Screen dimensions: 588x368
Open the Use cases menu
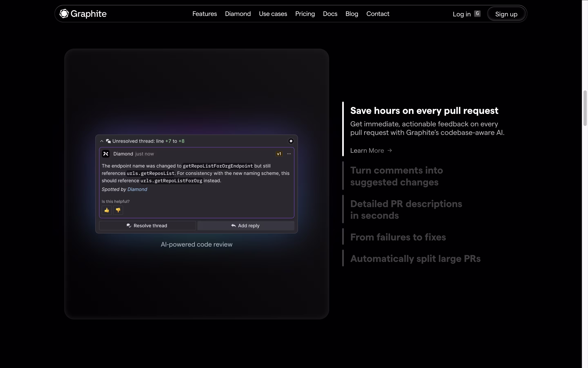pos(273,14)
